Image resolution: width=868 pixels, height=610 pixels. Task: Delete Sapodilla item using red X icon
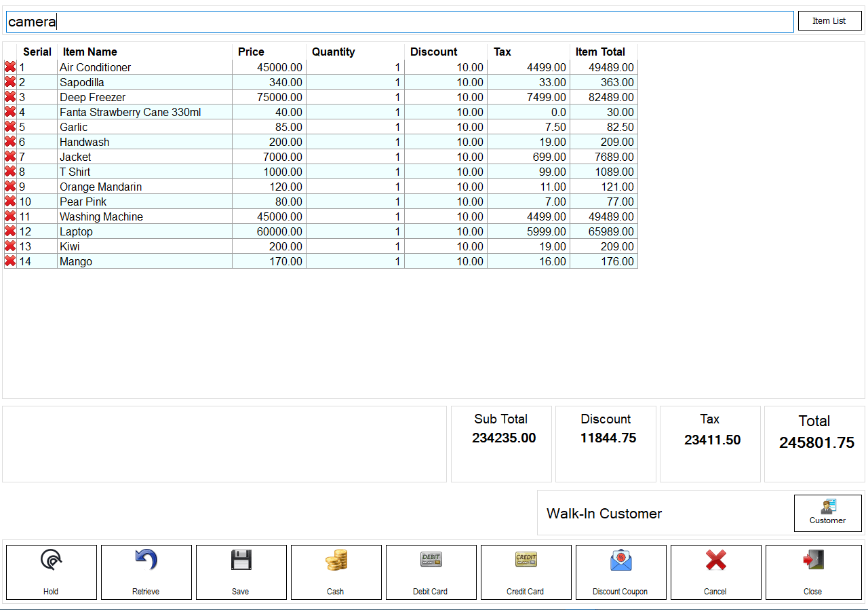pos(10,82)
